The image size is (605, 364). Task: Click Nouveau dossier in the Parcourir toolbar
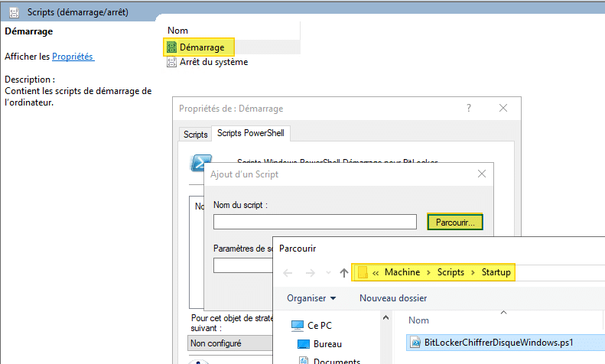(393, 298)
